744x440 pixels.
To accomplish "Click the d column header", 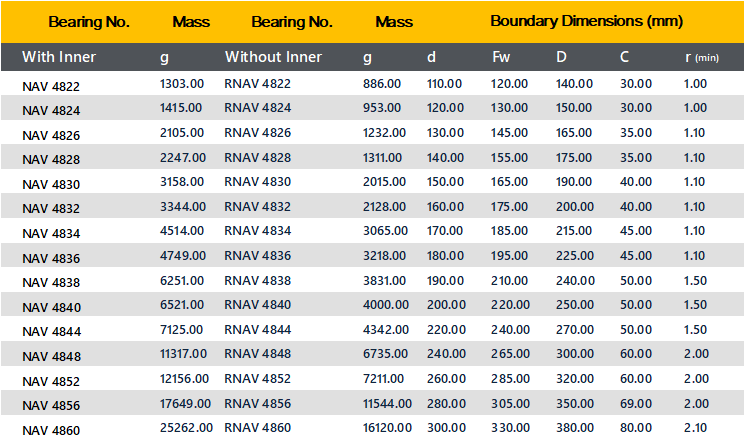I will [431, 57].
